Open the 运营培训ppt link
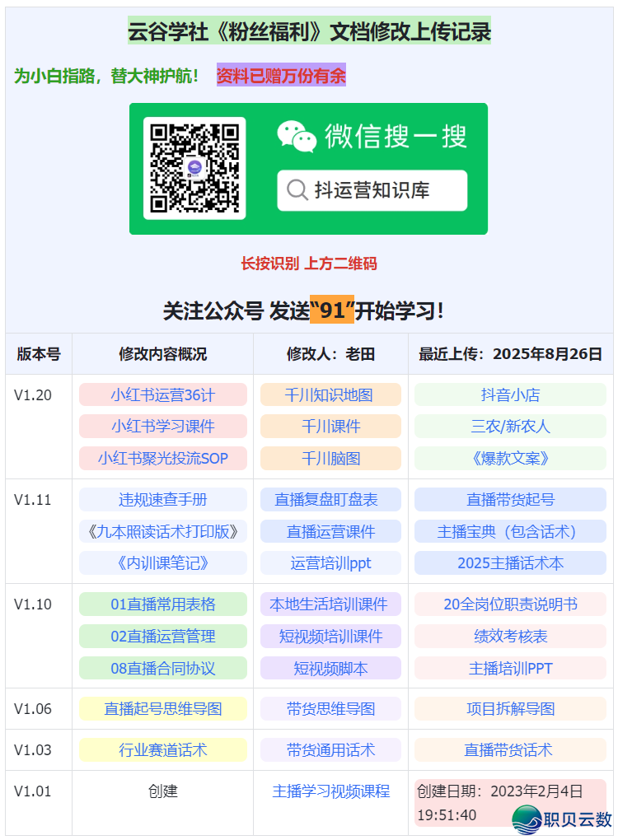Viewport: 618px width, 840px height. [330, 563]
